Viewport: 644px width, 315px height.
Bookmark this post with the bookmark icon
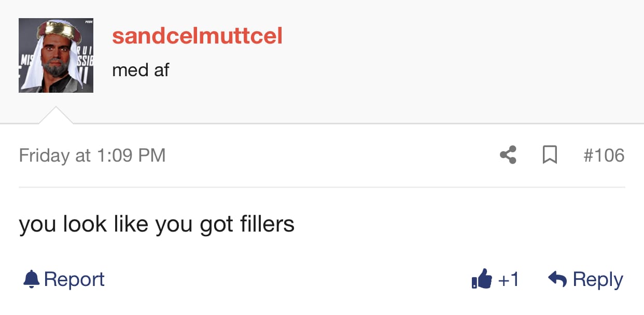tap(550, 155)
